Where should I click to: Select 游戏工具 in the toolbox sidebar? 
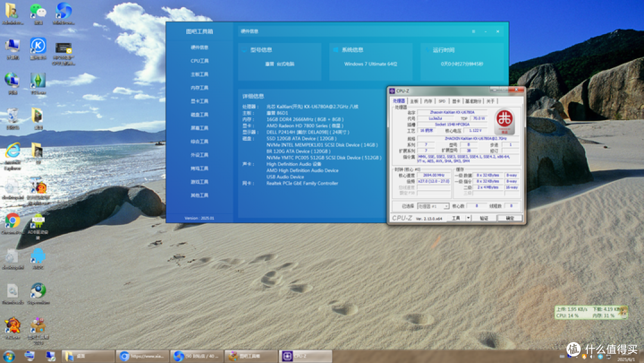(200, 181)
